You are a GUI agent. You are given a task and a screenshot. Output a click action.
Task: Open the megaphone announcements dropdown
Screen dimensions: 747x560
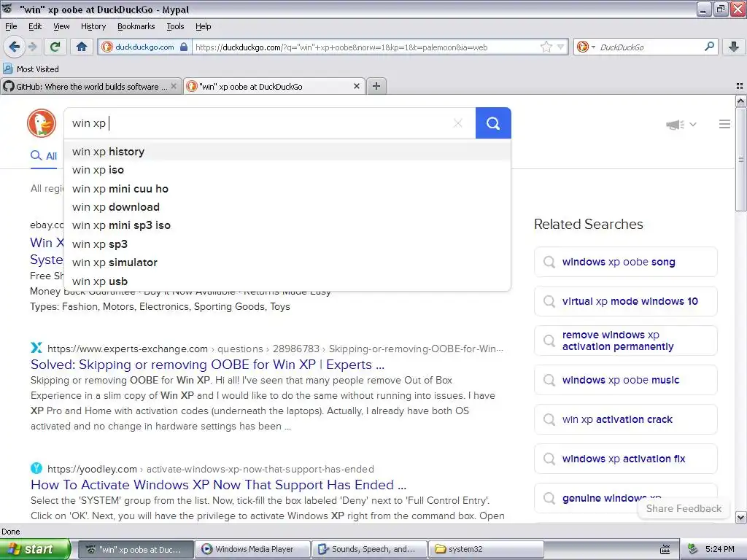tap(681, 124)
